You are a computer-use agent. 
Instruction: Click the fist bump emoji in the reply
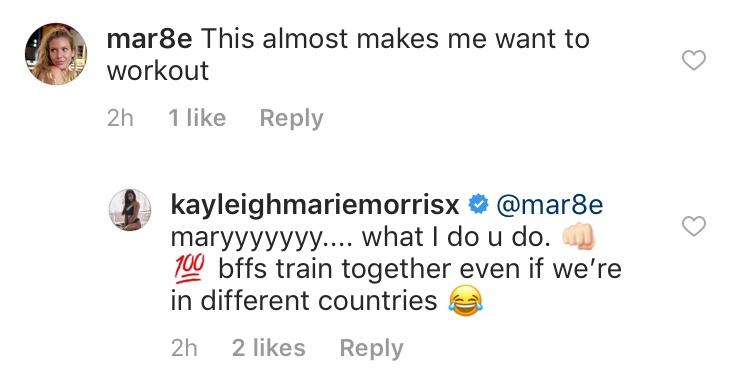(x=578, y=236)
